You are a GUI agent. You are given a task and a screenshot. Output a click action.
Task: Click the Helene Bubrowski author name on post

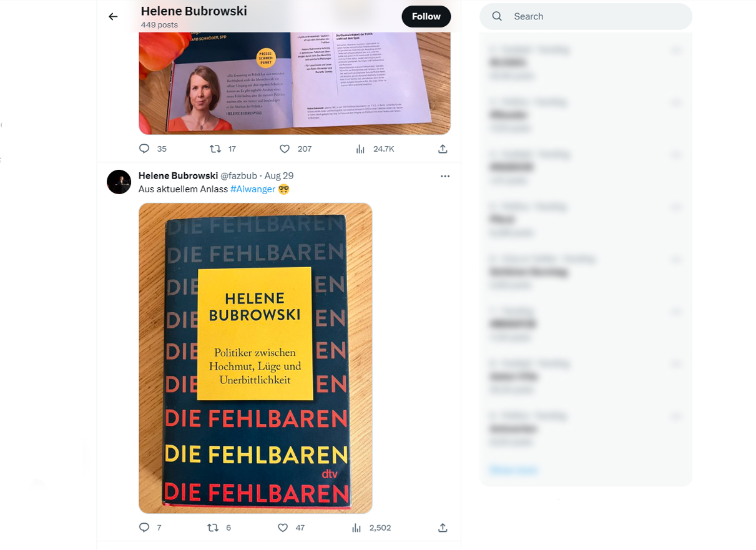178,176
